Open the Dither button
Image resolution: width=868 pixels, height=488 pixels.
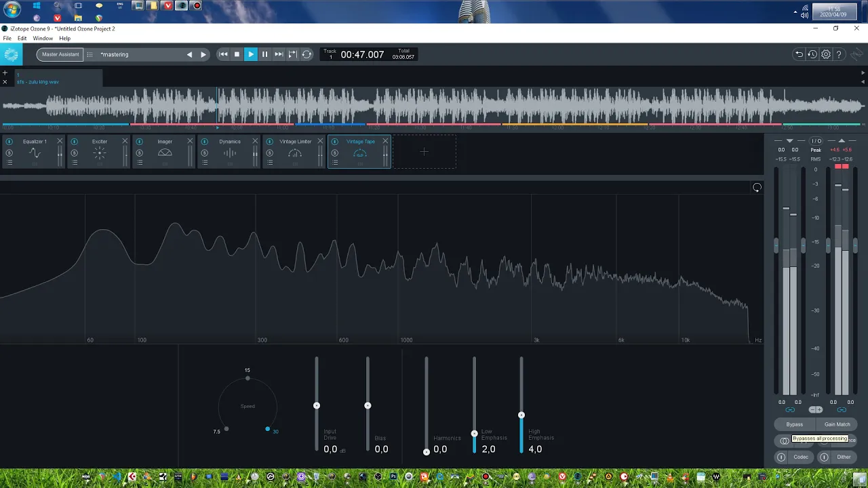coord(844,457)
